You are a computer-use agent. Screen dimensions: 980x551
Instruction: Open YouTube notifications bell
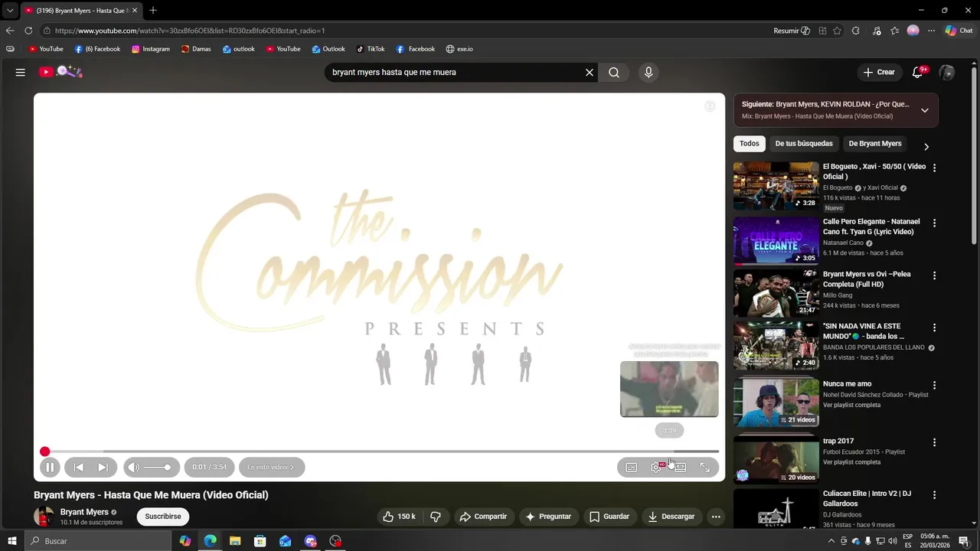917,72
